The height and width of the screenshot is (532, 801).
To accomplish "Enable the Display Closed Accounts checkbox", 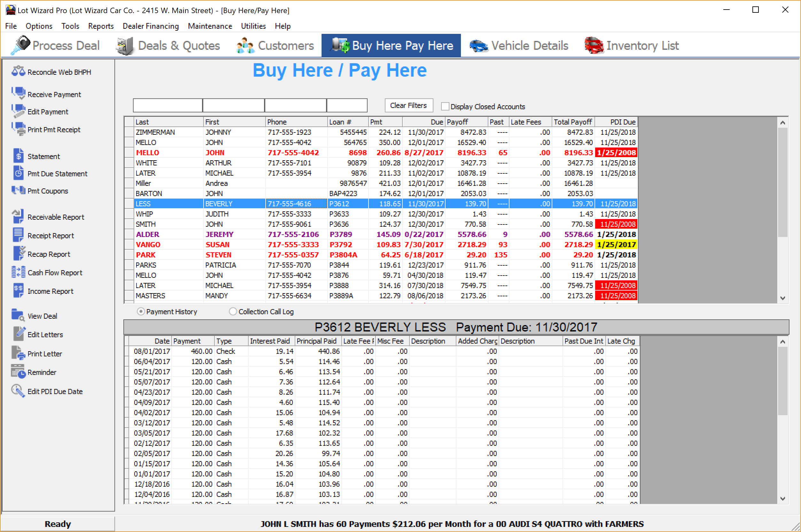I will click(x=445, y=106).
